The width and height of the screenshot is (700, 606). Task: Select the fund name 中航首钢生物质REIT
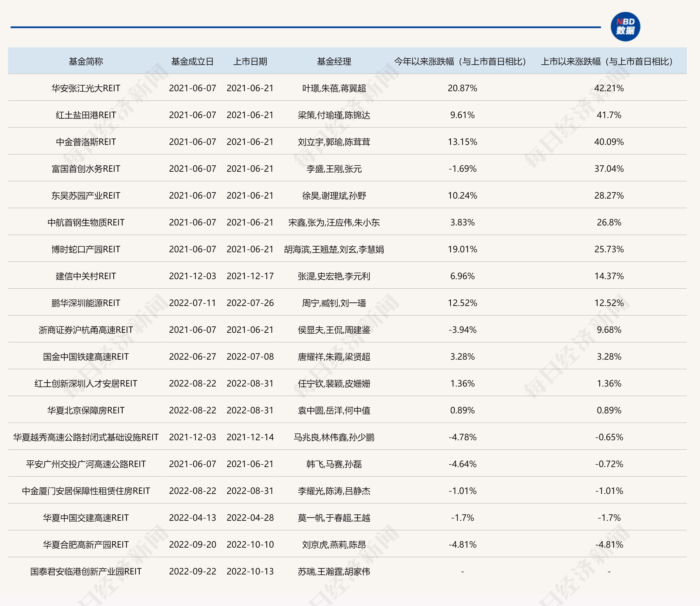point(86,222)
